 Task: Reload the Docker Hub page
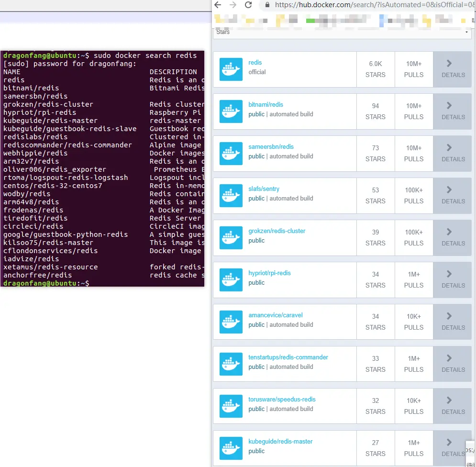(248, 5)
